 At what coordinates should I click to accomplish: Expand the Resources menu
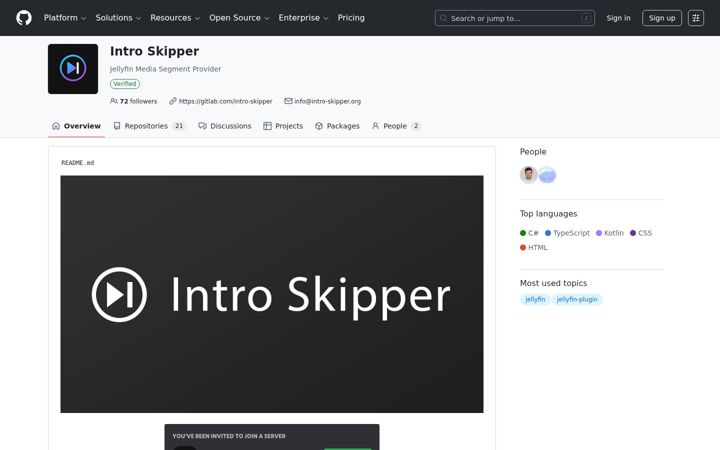175,18
